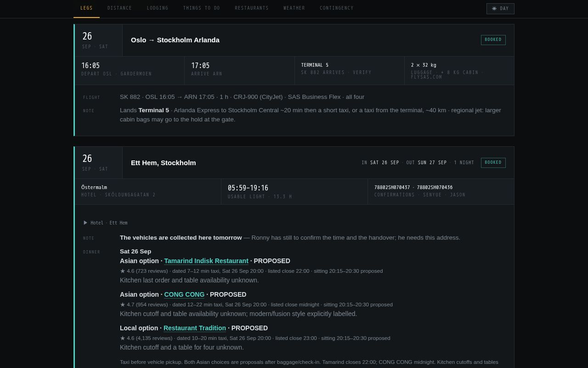Screen dimensions: 588x368
Task: Show the Weather tab
Action: point(294,8)
